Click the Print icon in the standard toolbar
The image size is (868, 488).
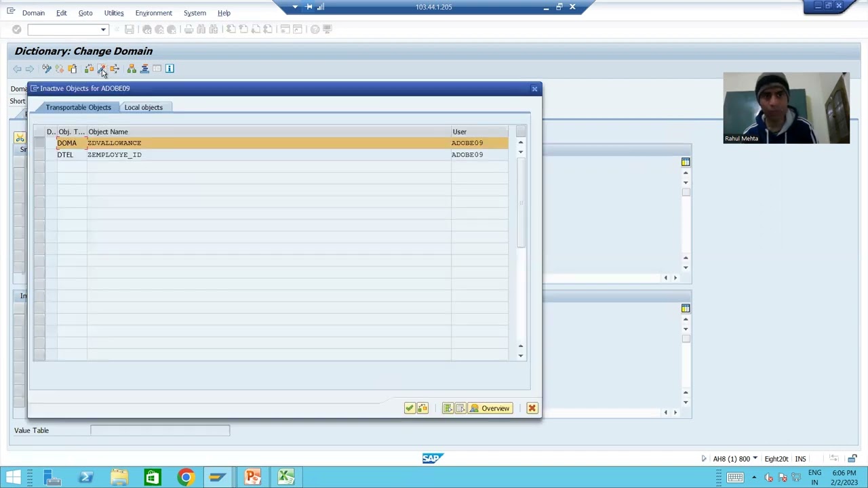(189, 29)
